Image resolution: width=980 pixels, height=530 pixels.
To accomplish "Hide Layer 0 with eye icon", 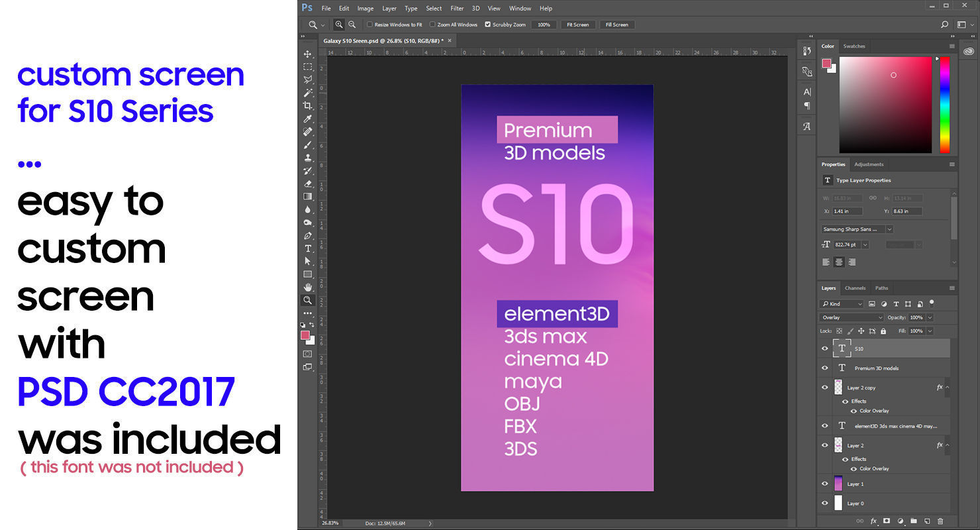I will 825,503.
